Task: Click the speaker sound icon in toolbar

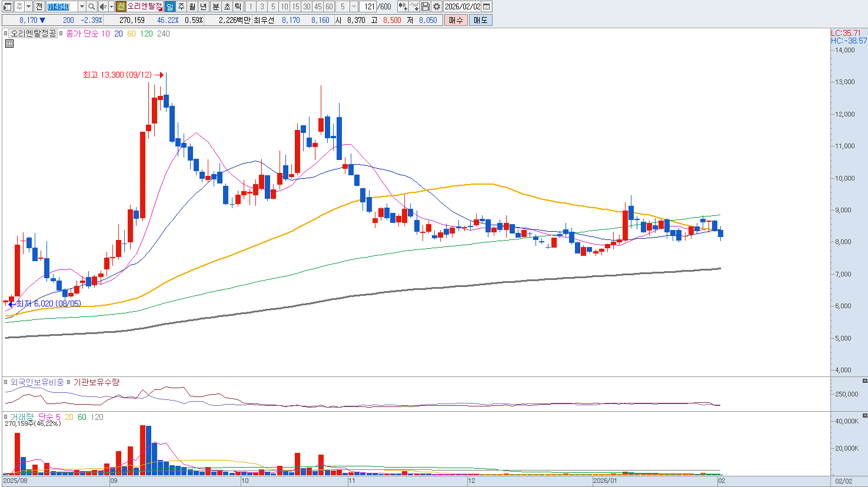Action: [x=103, y=6]
